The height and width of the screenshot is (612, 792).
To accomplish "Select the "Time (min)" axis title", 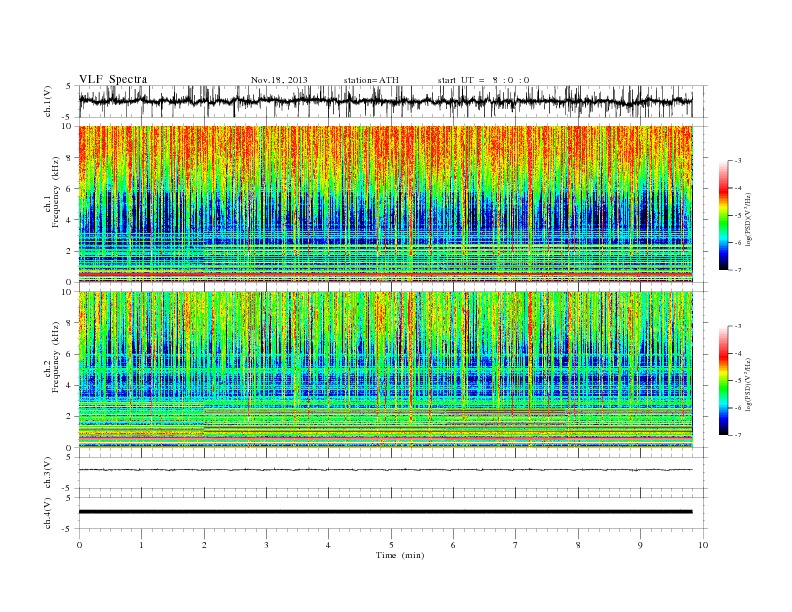I will click(400, 555).
